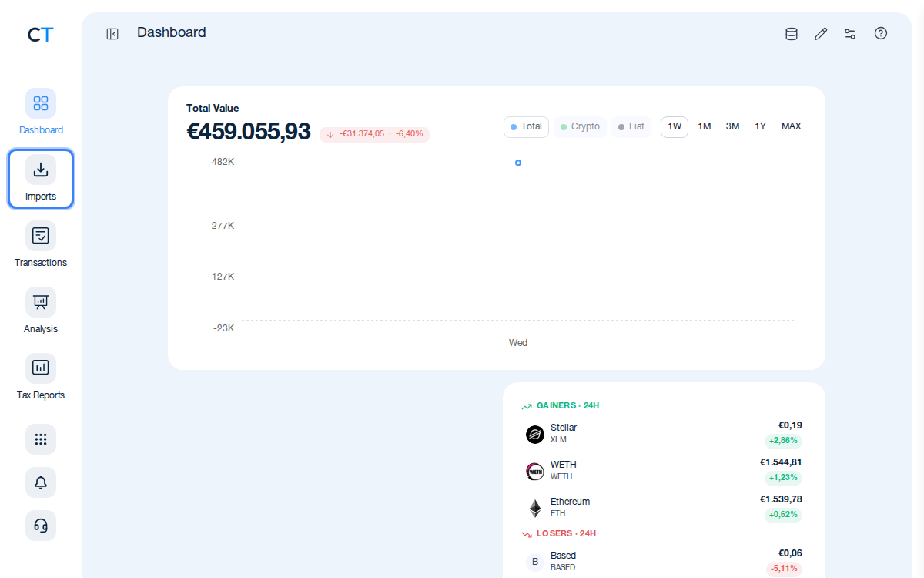The width and height of the screenshot is (924, 578).
Task: Open the support headset icon
Action: (x=41, y=526)
